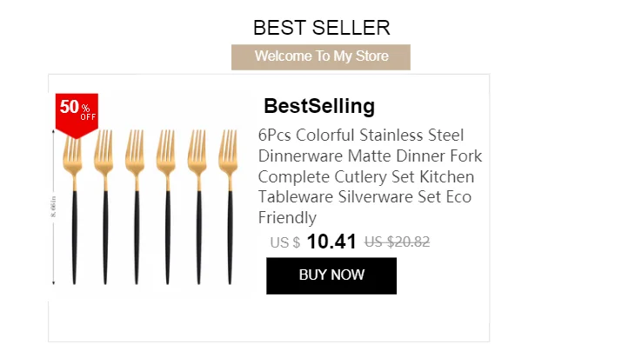Click the crossed-out US $20.82 price
Screen dimensions: 642x364
(x=398, y=242)
